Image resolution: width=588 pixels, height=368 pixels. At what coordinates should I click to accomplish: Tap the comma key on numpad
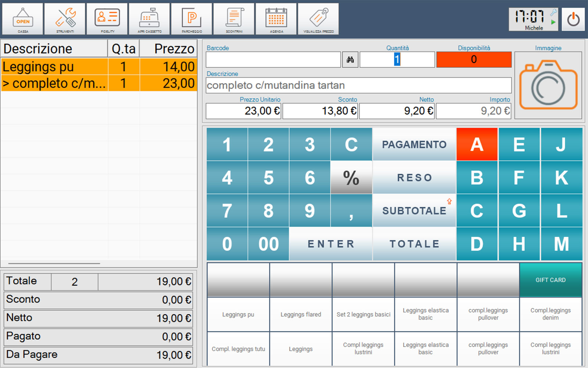351,210
